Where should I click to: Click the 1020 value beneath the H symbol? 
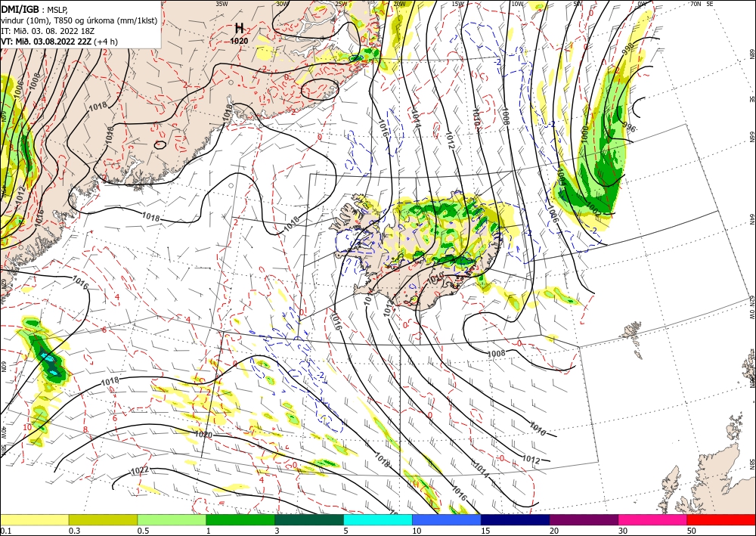point(239,41)
